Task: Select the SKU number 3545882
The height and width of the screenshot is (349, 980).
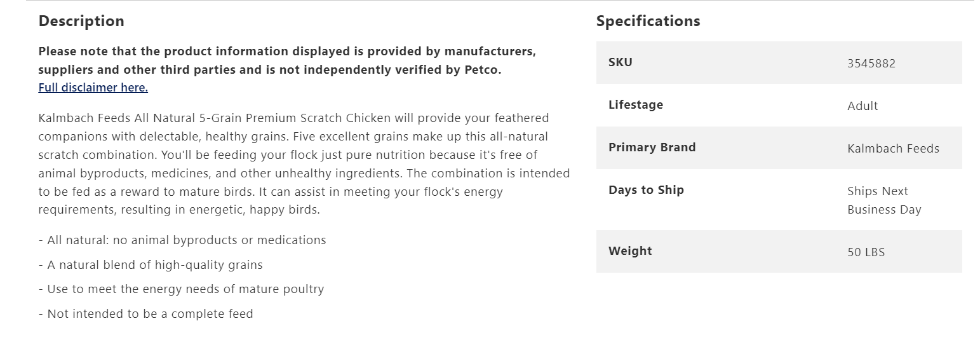Action: (871, 64)
